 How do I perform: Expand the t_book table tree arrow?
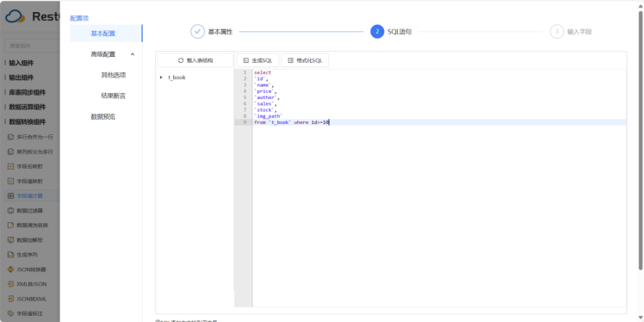[161, 77]
